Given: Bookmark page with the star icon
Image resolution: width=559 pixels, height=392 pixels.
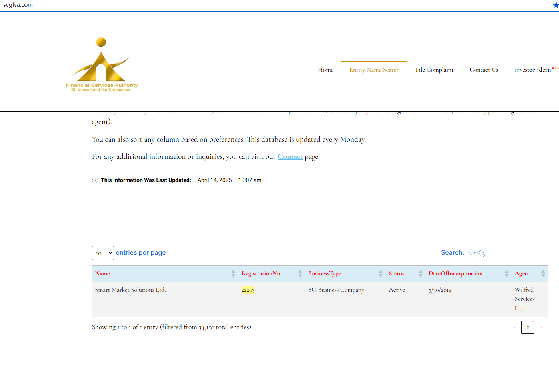Looking at the screenshot, I should click(x=556, y=5).
